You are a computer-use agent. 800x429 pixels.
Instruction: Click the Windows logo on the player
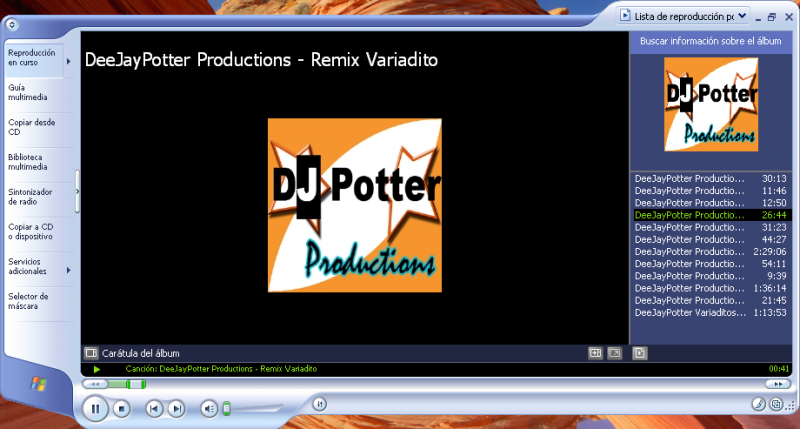point(38,384)
